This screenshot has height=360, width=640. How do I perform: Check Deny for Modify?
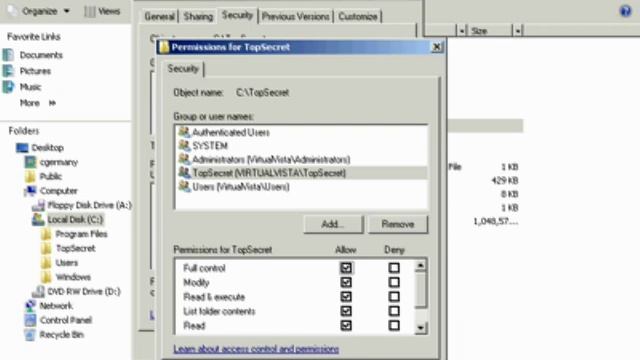394,282
